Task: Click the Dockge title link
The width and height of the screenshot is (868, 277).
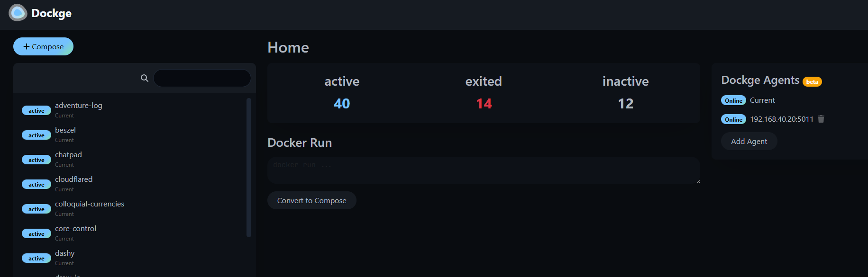Action: [51, 13]
